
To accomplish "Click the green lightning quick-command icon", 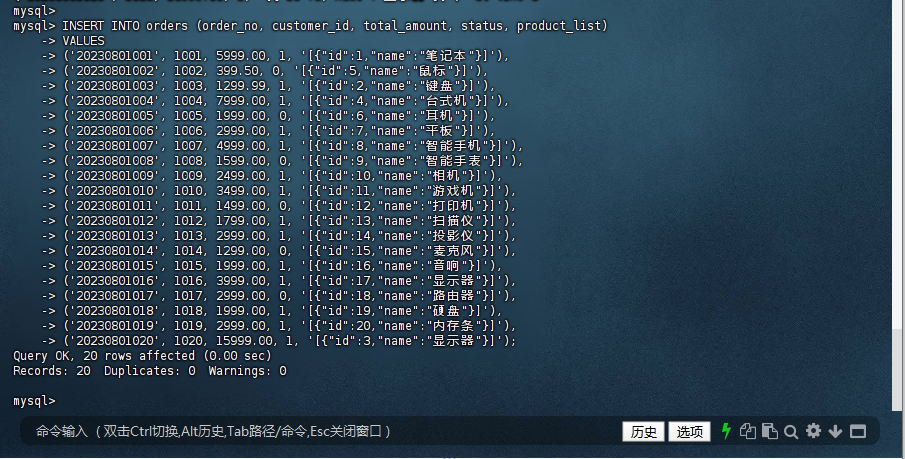I will click(727, 431).
